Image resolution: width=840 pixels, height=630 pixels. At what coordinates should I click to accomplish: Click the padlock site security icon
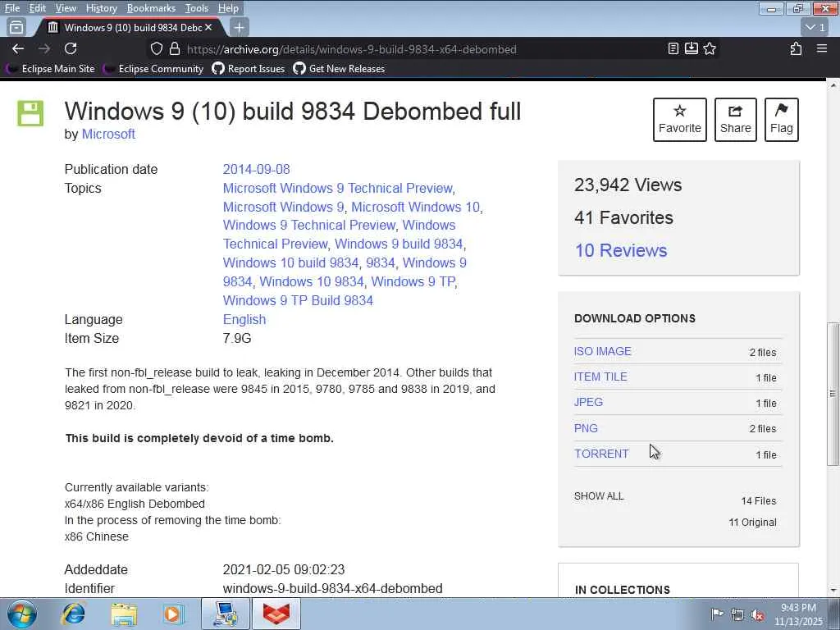point(175,48)
